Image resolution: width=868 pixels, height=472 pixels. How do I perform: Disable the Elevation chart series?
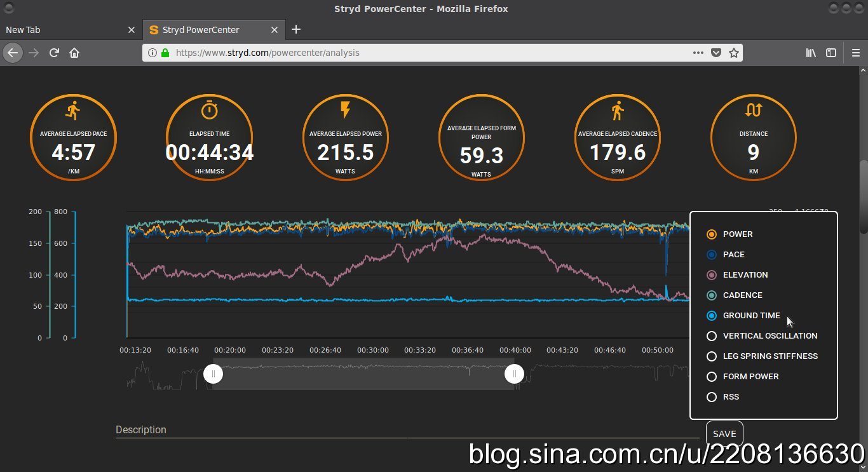coord(712,275)
